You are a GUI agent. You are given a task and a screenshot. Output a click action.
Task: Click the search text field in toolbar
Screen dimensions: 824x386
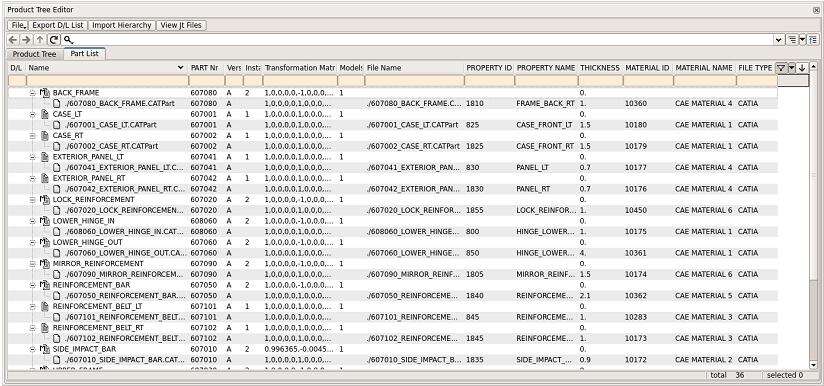click(423, 40)
